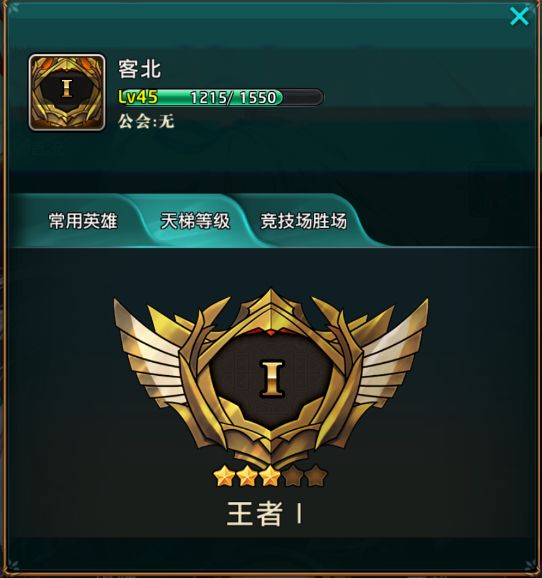This screenshot has height=578, width=542.
Task: Click the first gold star
Action: tap(224, 476)
